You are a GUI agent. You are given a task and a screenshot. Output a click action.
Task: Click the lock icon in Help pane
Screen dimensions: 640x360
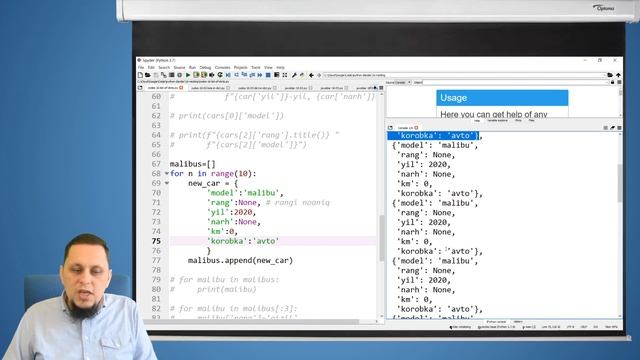612,82
